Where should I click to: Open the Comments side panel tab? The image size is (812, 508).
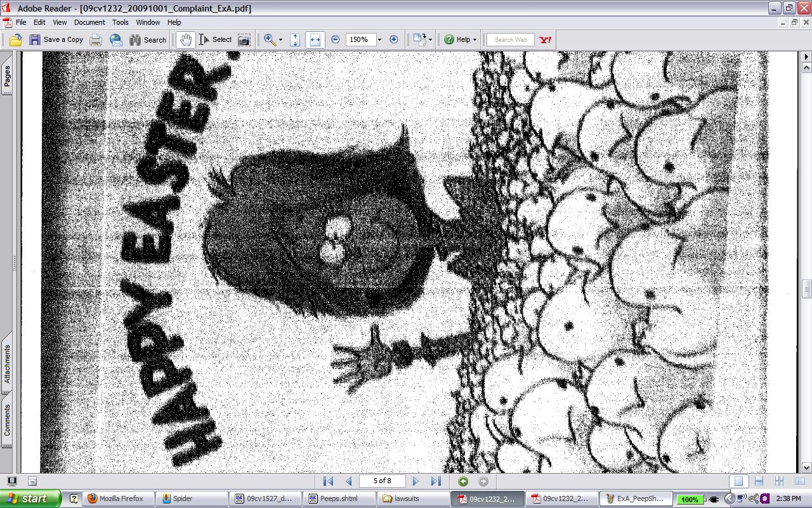7,420
